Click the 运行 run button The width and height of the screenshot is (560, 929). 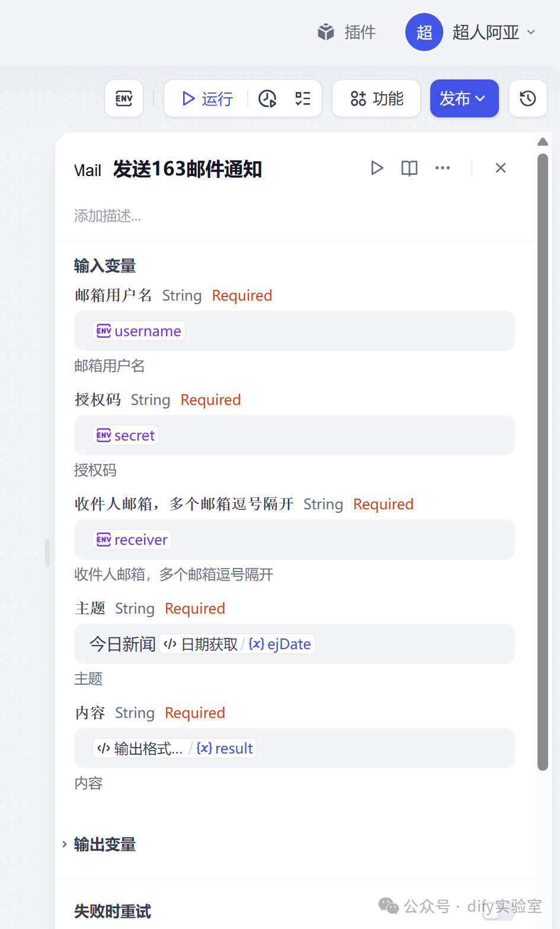coord(207,98)
